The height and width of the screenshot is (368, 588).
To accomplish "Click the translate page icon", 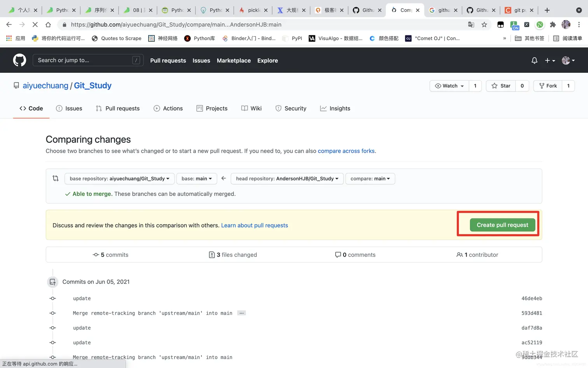I will [x=471, y=25].
